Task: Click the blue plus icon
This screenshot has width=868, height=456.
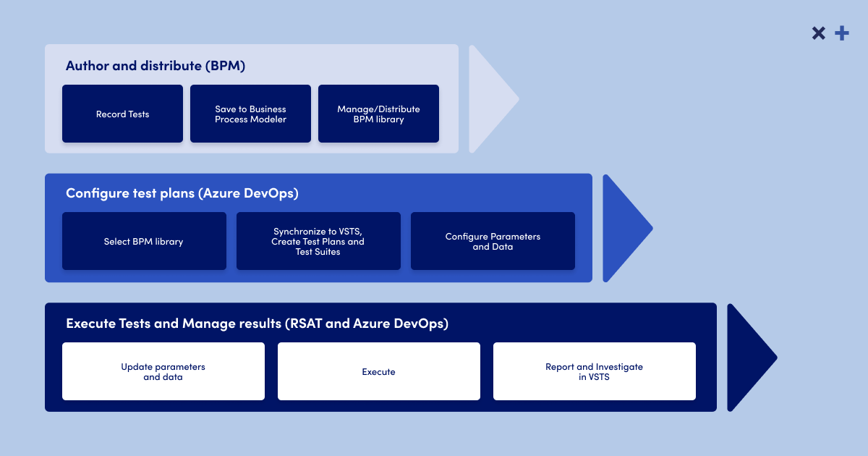Action: click(841, 33)
